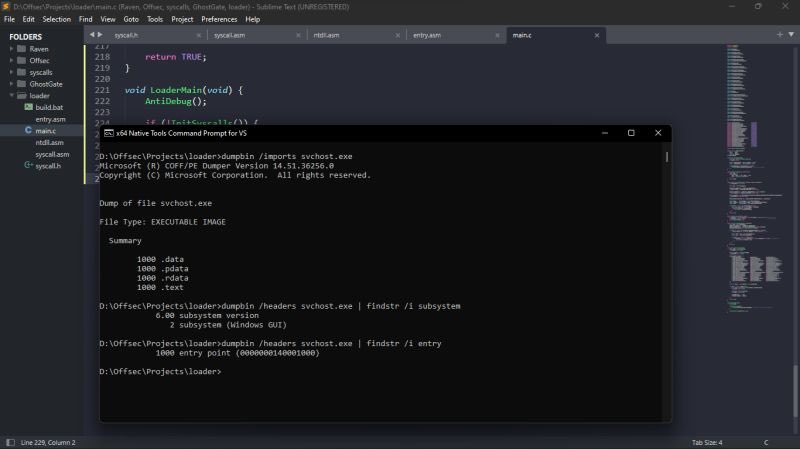Image resolution: width=800 pixels, height=449 pixels.
Task: Close the ntdll.asm tab
Action: [x=397, y=35]
